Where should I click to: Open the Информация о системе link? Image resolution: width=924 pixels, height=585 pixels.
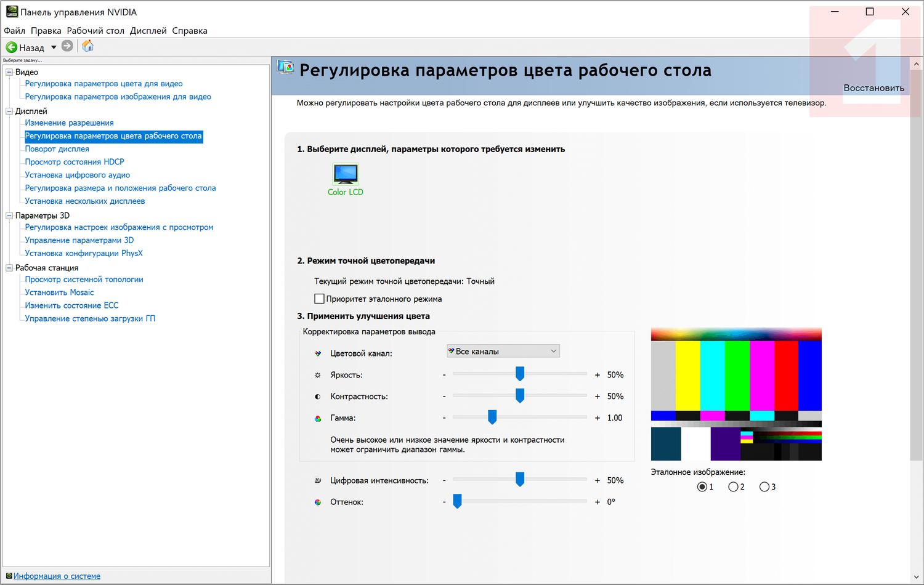pyautogui.click(x=57, y=576)
